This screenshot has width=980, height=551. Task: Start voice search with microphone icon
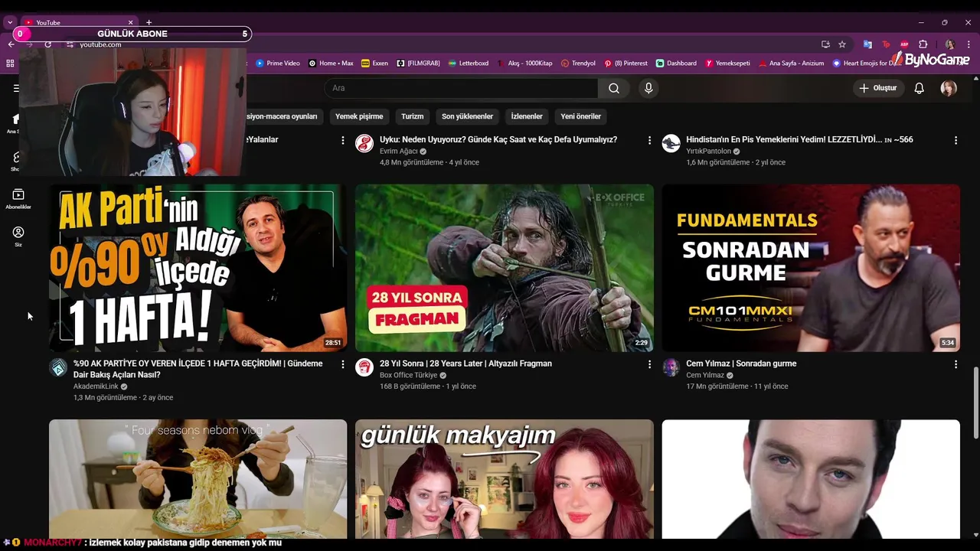pyautogui.click(x=648, y=88)
